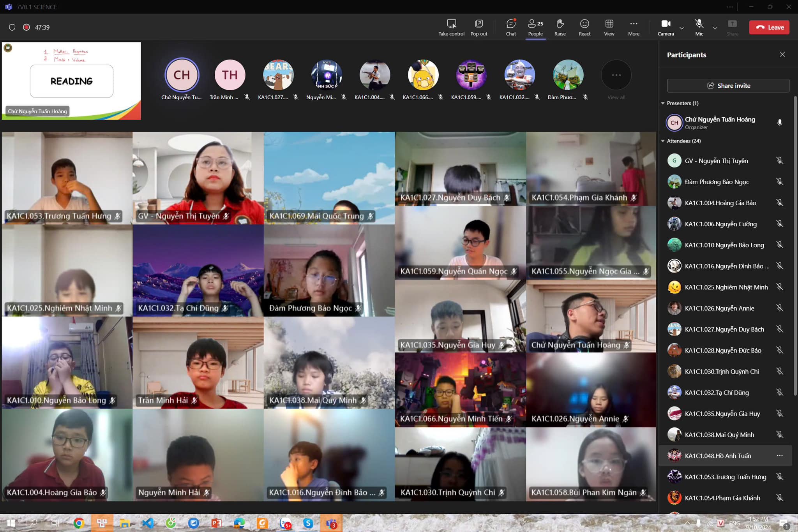Click muted mic beside KA1C1.030.Trịnh Quỳnh Chi
This screenshot has width=798, height=532.
[x=780, y=371]
